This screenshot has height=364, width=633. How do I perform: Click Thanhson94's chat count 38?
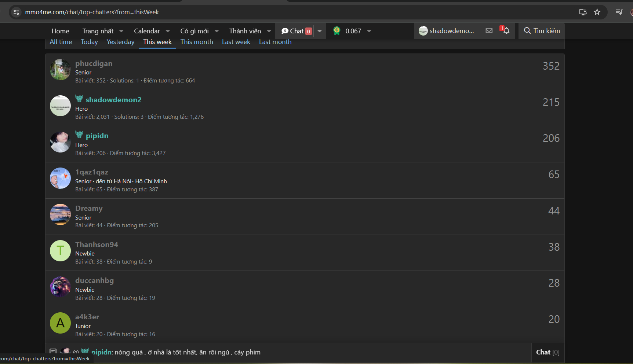point(554,247)
